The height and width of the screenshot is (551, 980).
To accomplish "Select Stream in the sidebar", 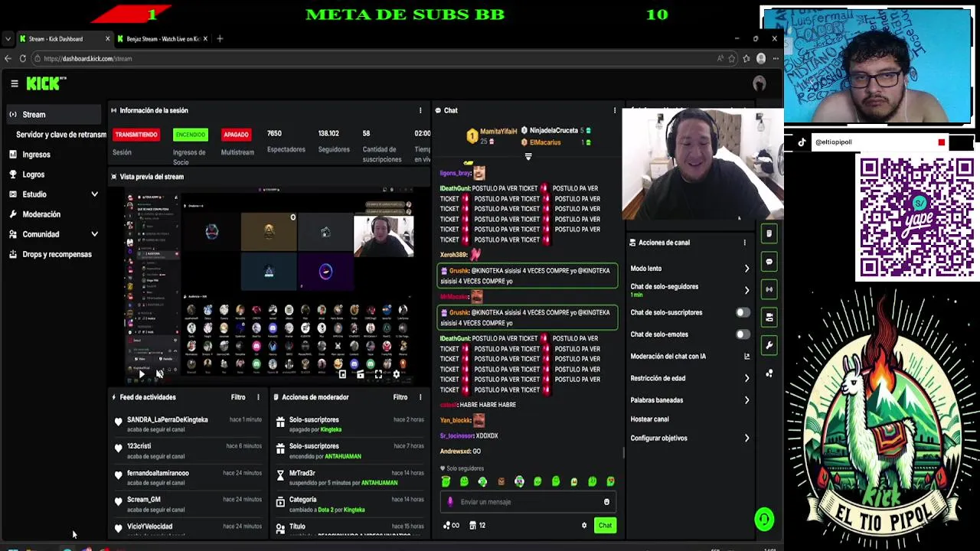I will coord(54,114).
